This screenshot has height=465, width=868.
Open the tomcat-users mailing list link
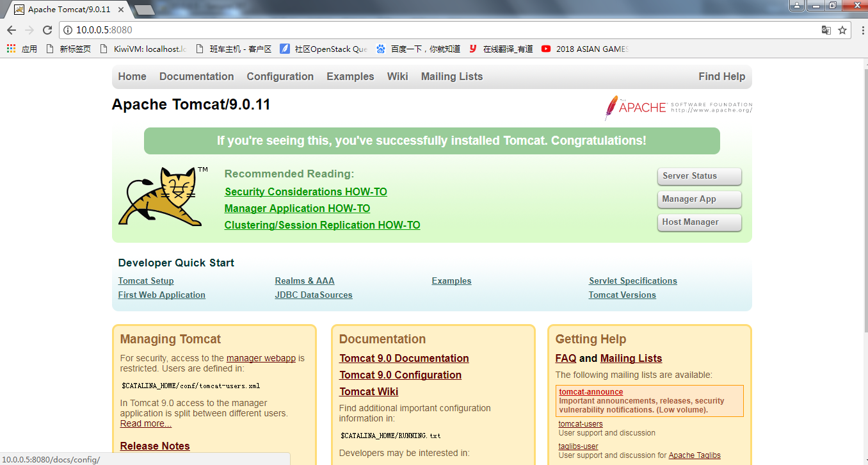click(x=581, y=423)
